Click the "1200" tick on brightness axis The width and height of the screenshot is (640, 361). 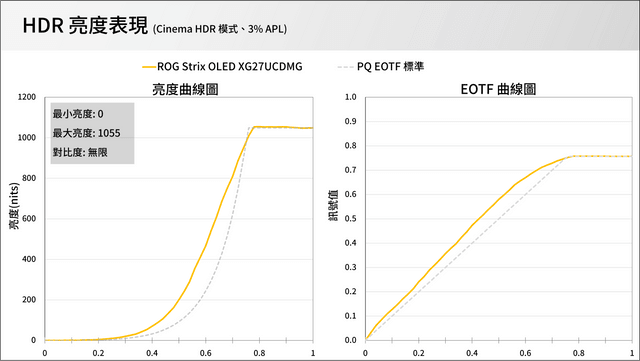[27, 97]
